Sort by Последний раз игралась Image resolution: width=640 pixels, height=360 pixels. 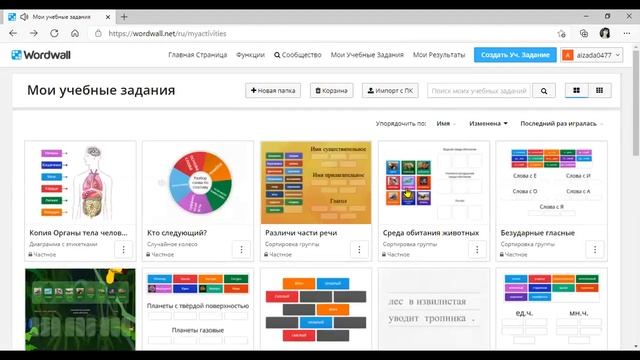[x=561, y=123]
